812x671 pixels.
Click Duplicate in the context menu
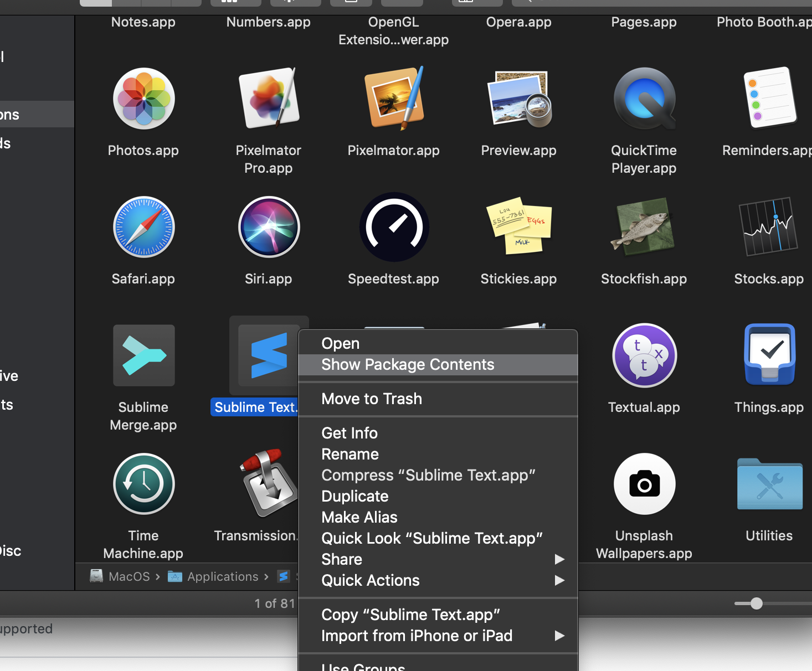[438, 497]
